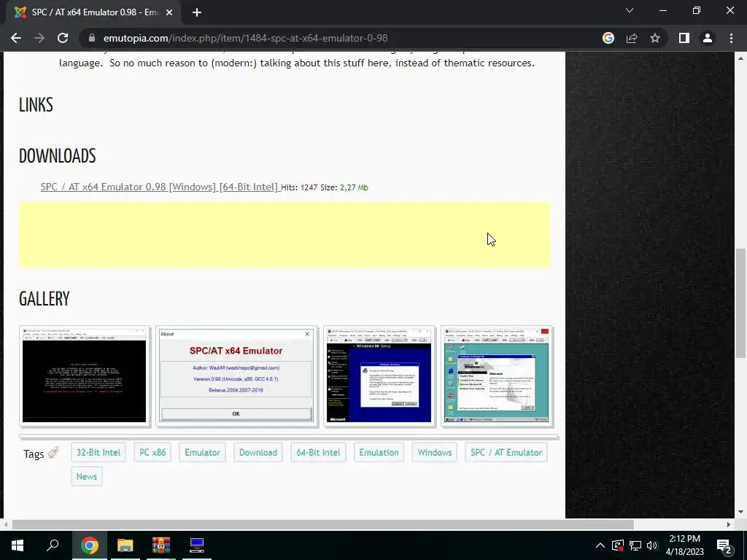The height and width of the screenshot is (560, 747).
Task: Select the Emulator tag
Action: pyautogui.click(x=203, y=452)
